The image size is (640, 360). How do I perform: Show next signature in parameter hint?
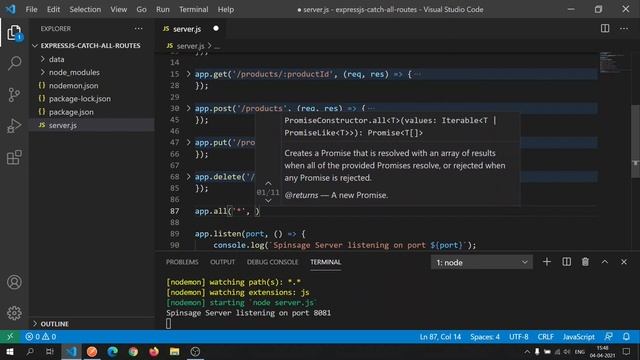268,200
